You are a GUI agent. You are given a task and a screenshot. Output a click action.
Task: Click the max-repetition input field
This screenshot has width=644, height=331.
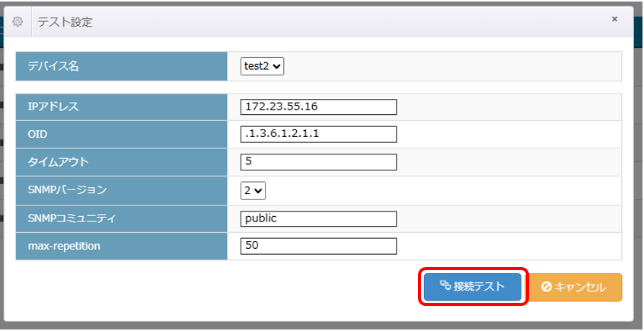(318, 246)
